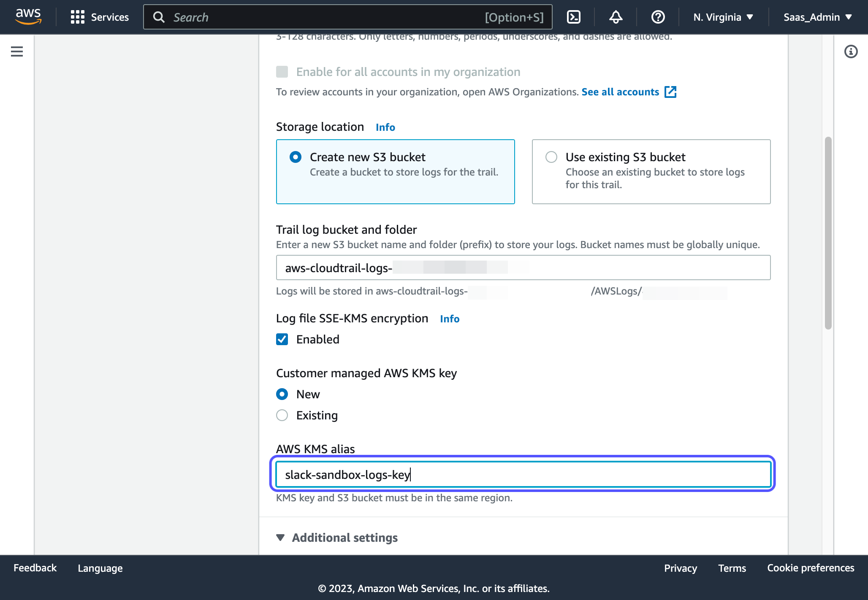Select Use existing S3 bucket option
The height and width of the screenshot is (600, 868).
[x=551, y=157]
